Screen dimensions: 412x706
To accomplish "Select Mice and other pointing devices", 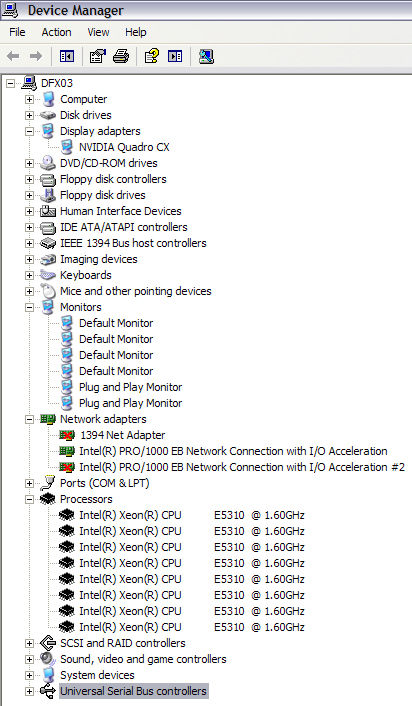I will click(x=136, y=291).
